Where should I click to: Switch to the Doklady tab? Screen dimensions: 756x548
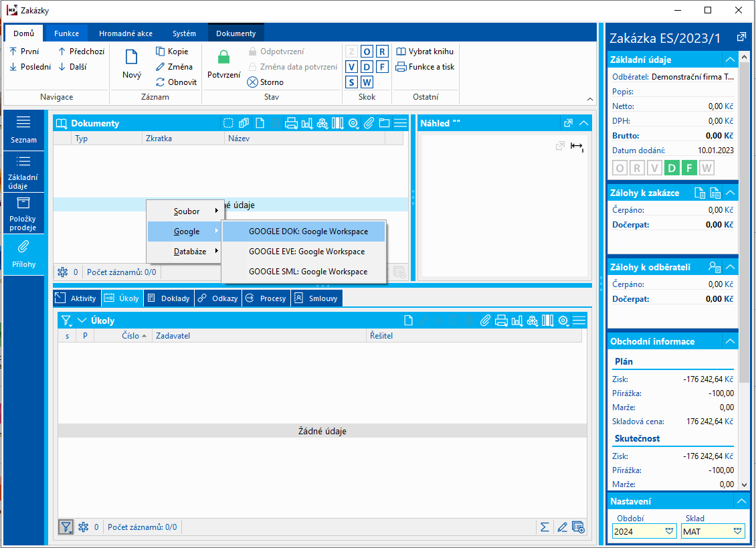(x=170, y=298)
